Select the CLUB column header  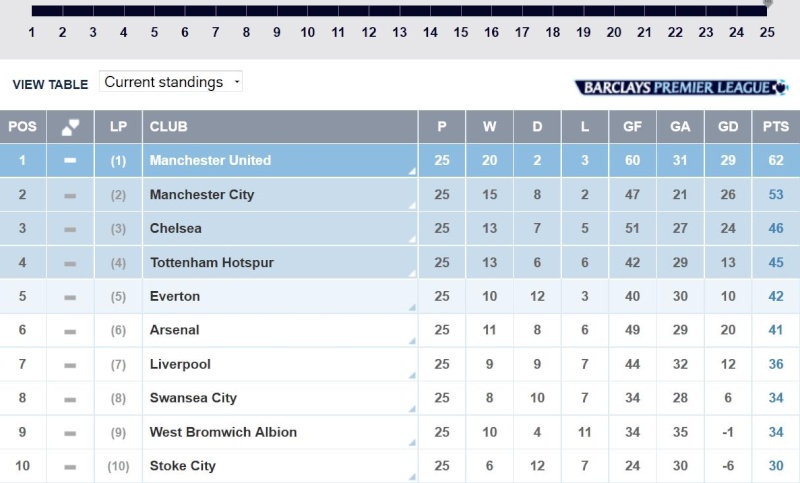(x=169, y=127)
